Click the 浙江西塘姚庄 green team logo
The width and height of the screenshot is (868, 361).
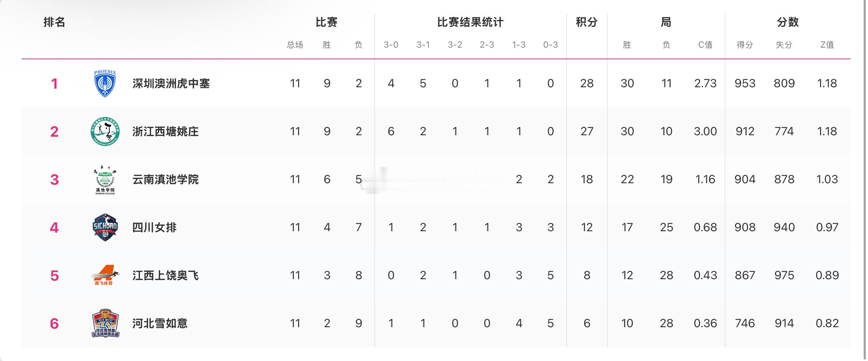(105, 131)
